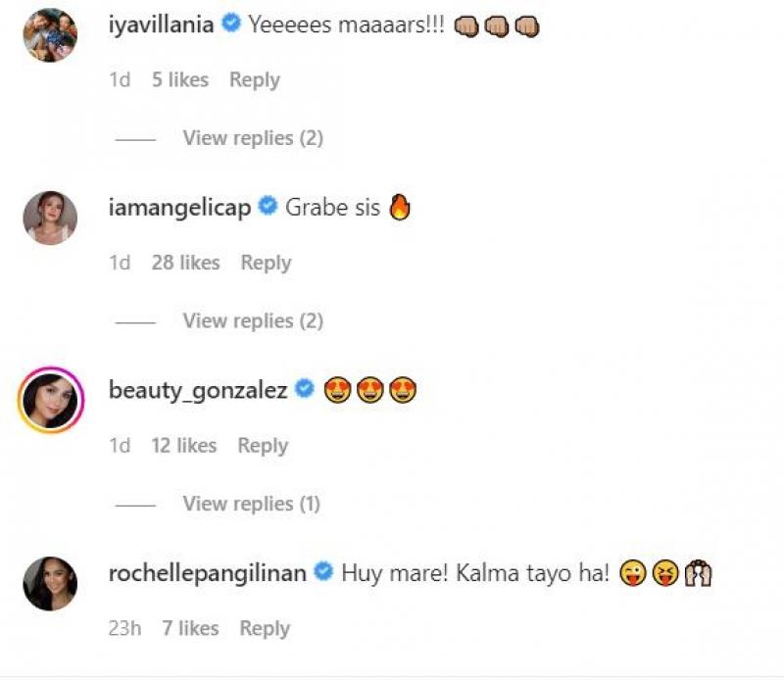Reply to beauty_gonzalez's comment
The image size is (784, 680).
(263, 446)
